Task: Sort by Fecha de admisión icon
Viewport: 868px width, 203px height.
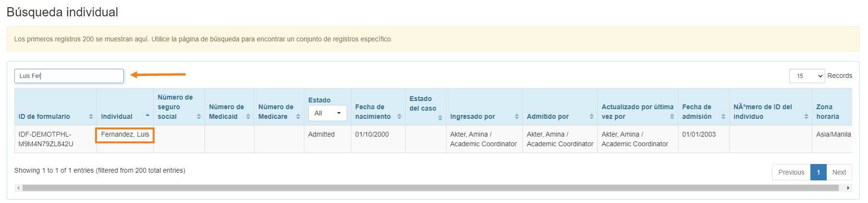Action: (723, 117)
